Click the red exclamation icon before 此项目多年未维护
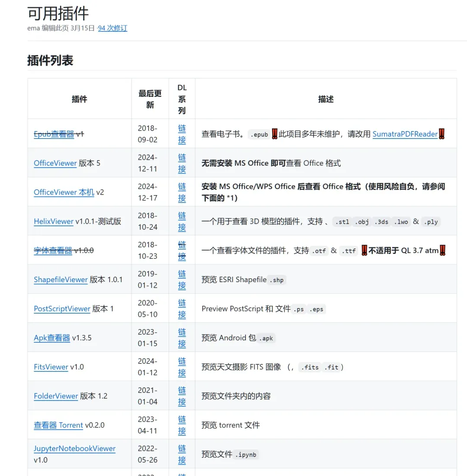Image resolution: width=467 pixels, height=476 pixels. 275,134
